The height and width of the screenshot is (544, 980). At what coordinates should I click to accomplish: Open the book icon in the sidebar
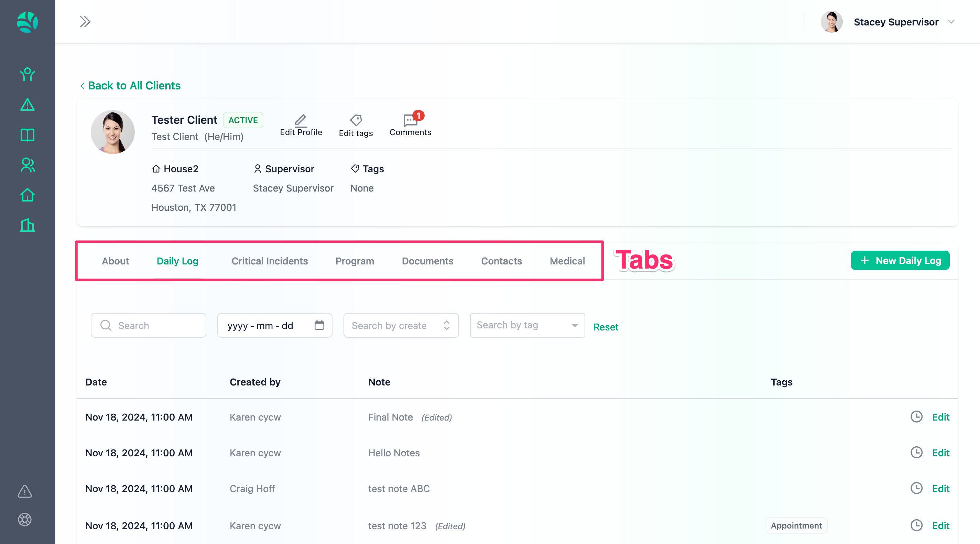tap(28, 135)
